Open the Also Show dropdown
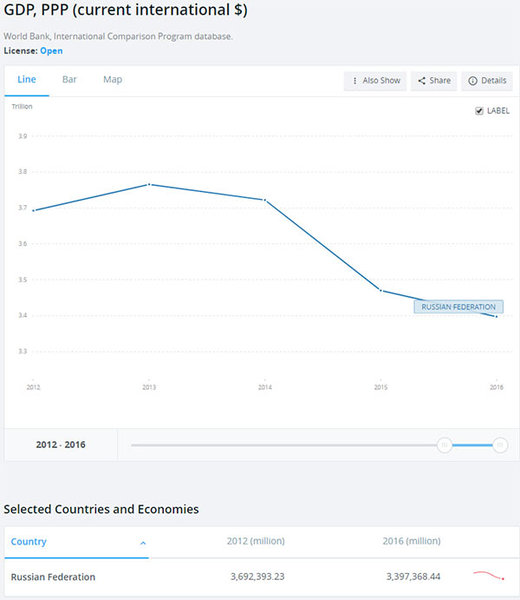Viewport: 520px width, 600px height. [x=375, y=81]
